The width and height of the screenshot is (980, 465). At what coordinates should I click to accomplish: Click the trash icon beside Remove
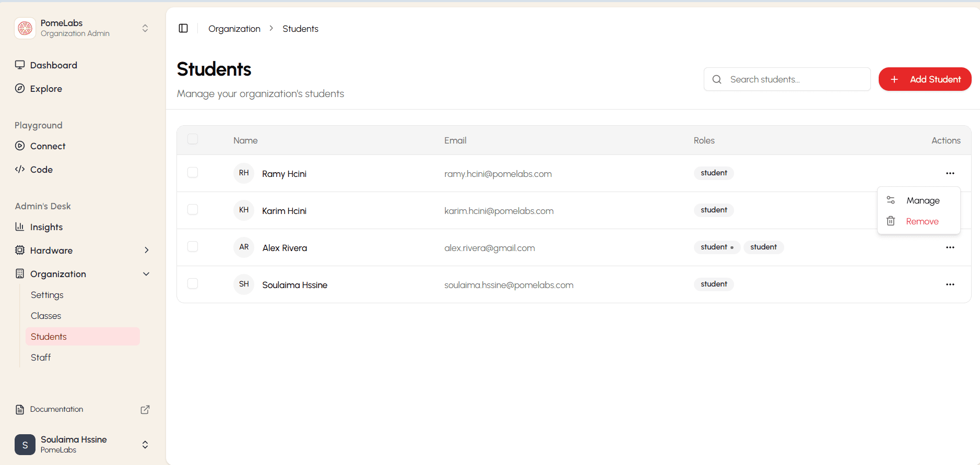[x=891, y=221]
